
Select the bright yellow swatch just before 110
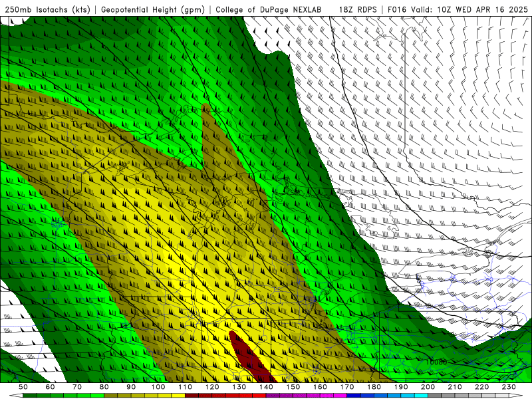click(178, 396)
